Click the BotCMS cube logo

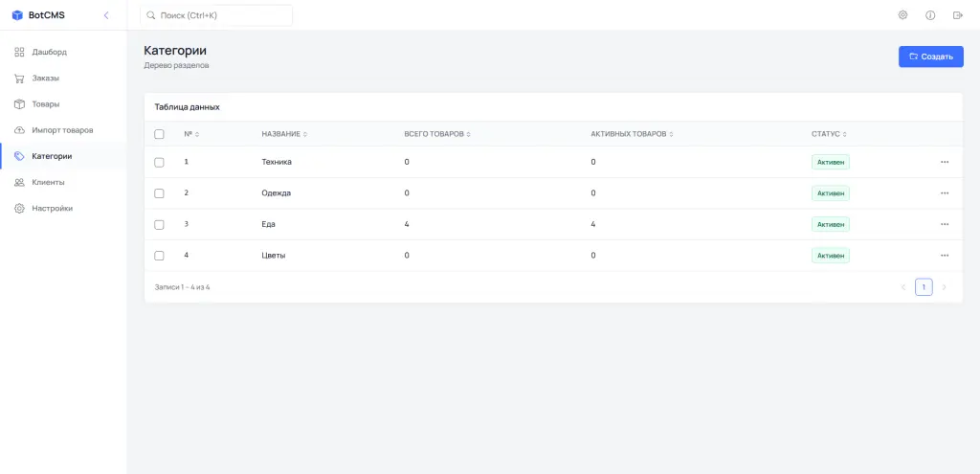click(x=17, y=15)
